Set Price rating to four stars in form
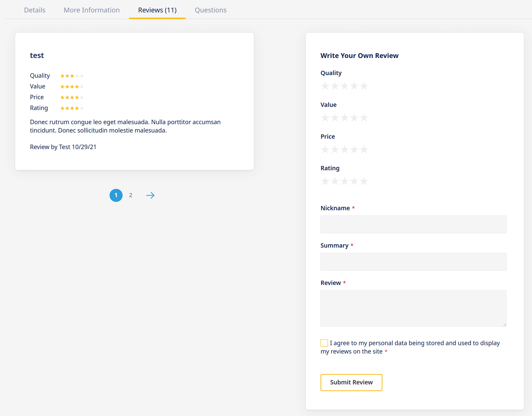This screenshot has height=416, width=532. click(354, 149)
